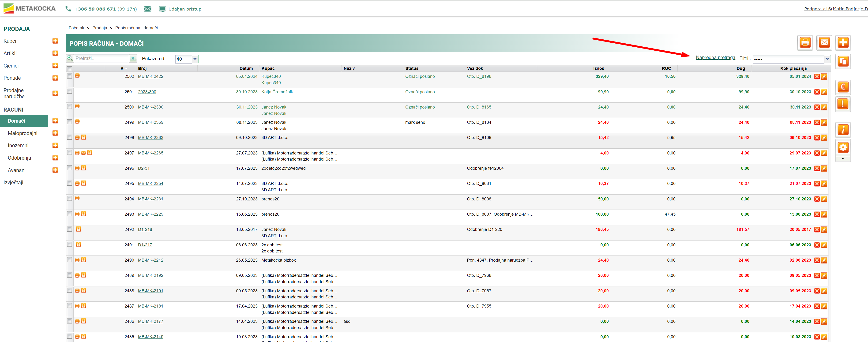Select checkbox for invoice D2-31
This screenshot has width=868, height=342.
click(x=69, y=168)
